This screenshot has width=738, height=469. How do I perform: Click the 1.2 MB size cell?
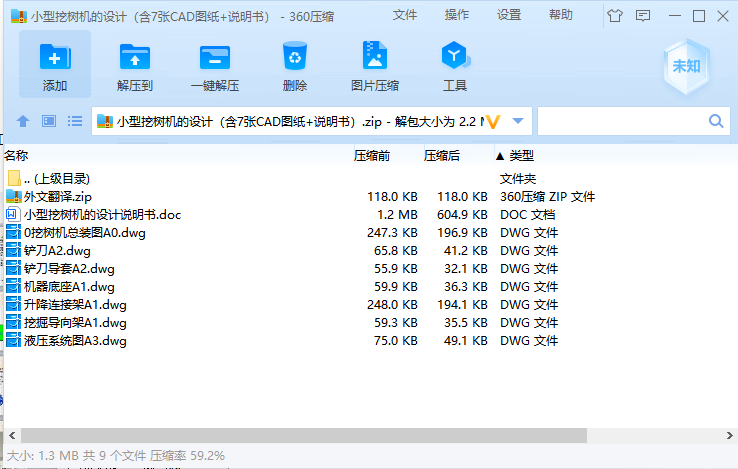(x=397, y=214)
